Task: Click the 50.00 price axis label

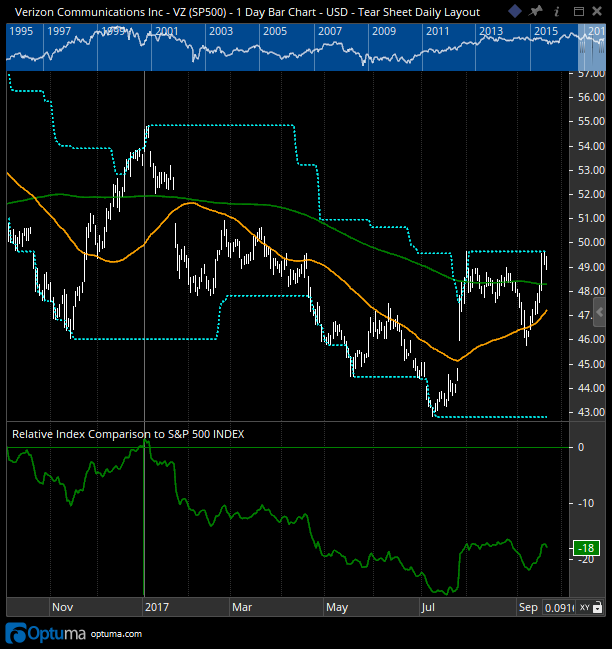Action: coord(591,242)
